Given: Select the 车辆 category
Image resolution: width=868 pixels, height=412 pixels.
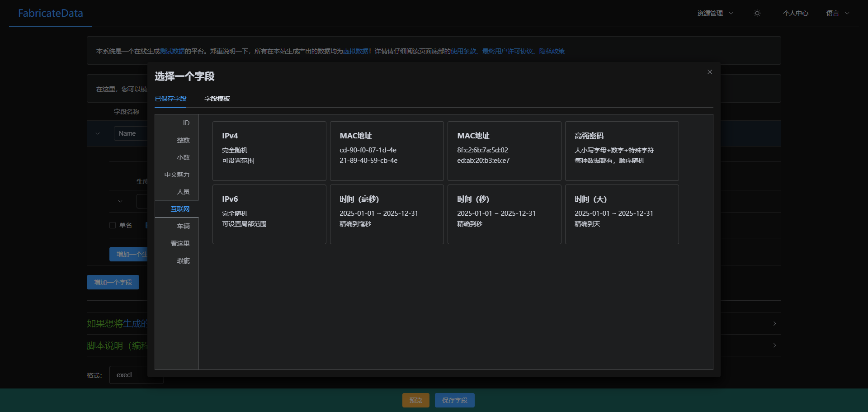Looking at the screenshot, I should coord(177,226).
